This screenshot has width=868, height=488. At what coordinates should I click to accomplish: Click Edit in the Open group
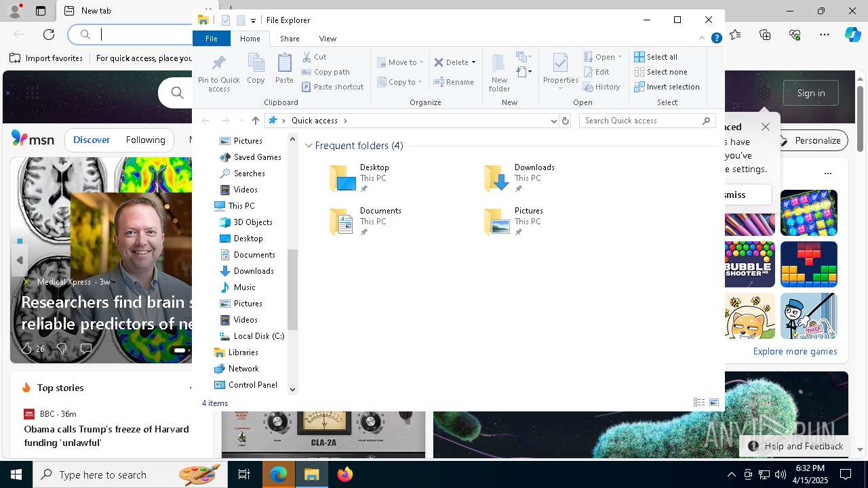tap(596, 72)
